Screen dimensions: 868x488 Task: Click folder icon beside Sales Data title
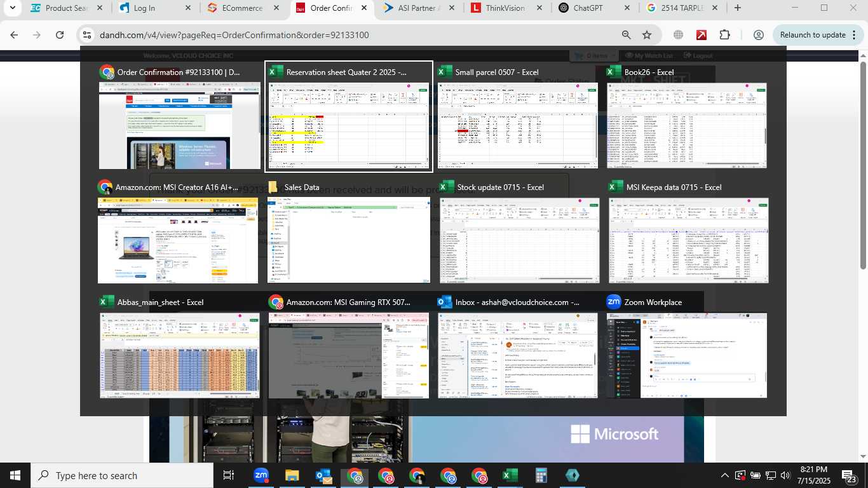click(274, 187)
